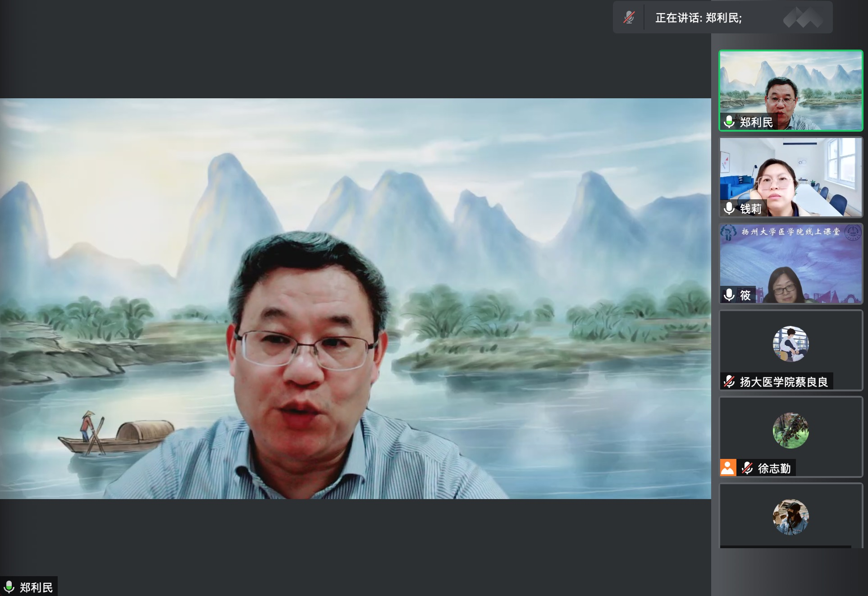
Task: Click the mic icon next to 筱
Action: pos(729,295)
